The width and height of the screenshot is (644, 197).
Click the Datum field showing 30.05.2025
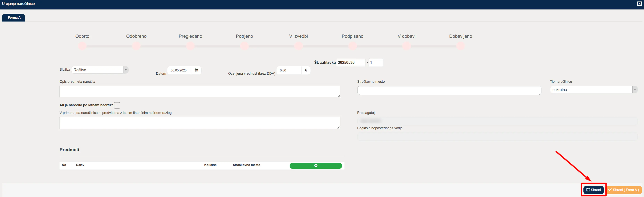pos(179,70)
